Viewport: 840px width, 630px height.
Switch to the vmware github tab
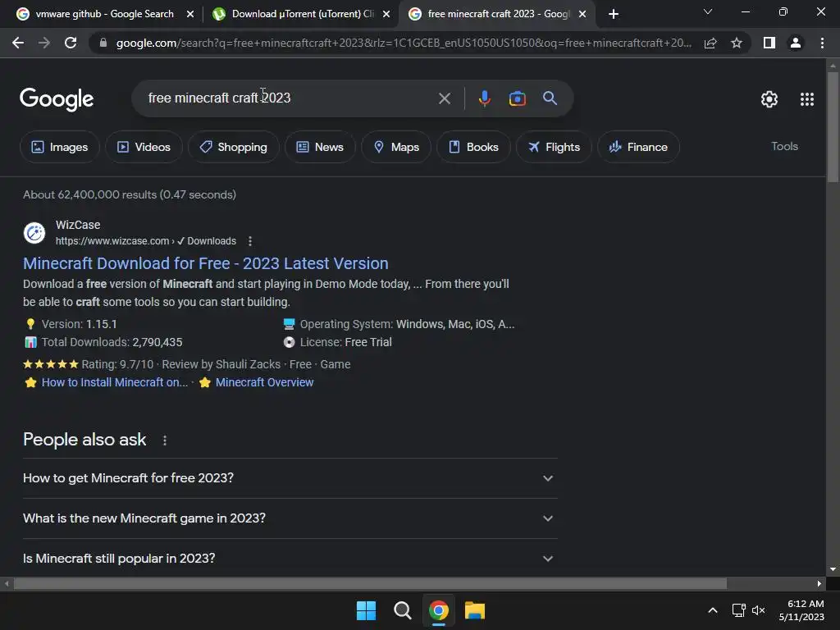point(104,14)
